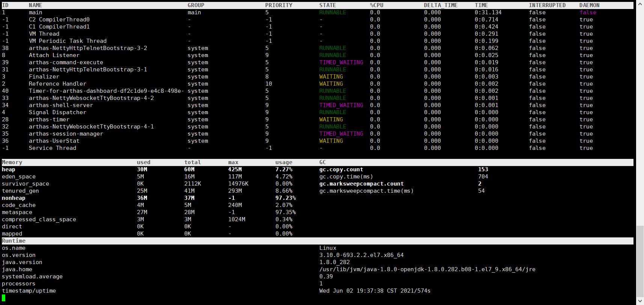Click the 'processors' runtime label
The image size is (644, 305).
click(x=19, y=284)
